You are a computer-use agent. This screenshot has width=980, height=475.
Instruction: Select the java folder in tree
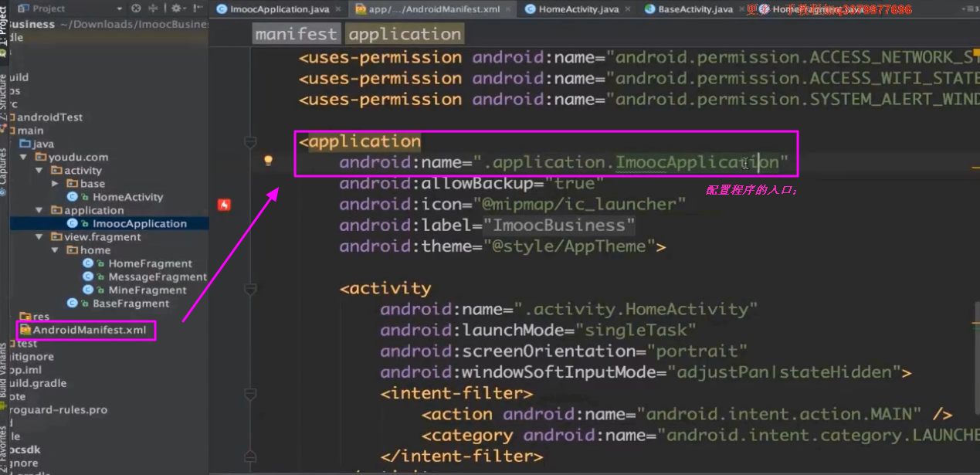coord(43,144)
